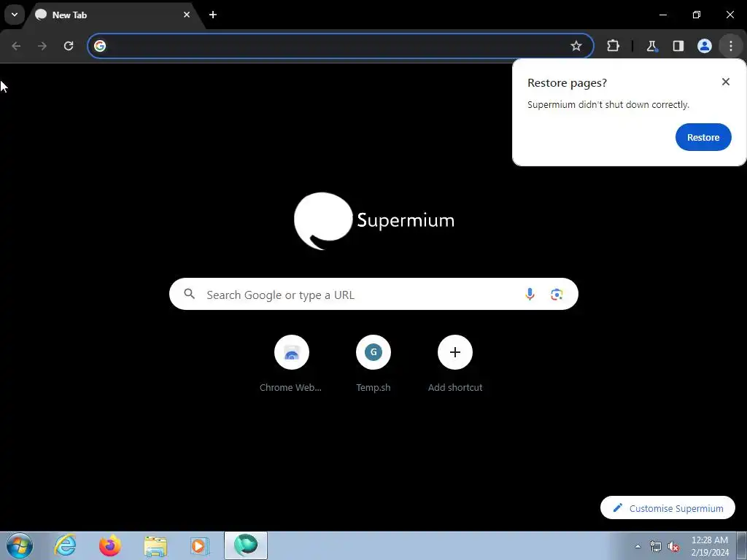Image resolution: width=747 pixels, height=560 pixels.
Task: Click Customise Supermium button
Action: (667, 508)
